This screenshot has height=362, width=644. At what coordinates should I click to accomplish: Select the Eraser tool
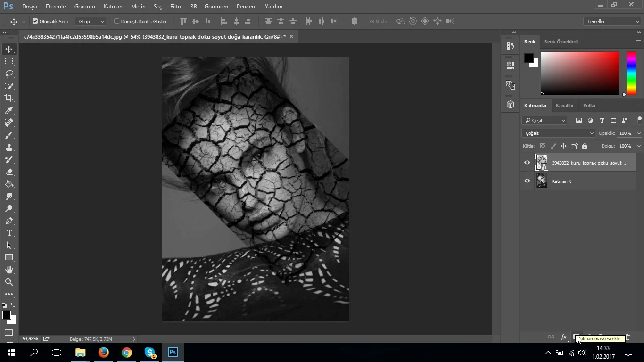pos(9,172)
